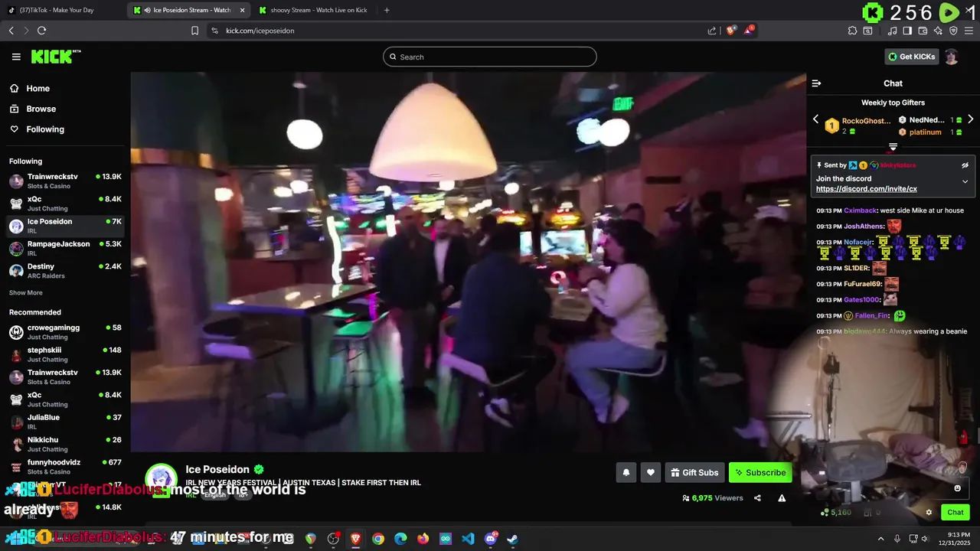The height and width of the screenshot is (551, 980).
Task: Click username Cximback in chat
Action: (x=860, y=210)
